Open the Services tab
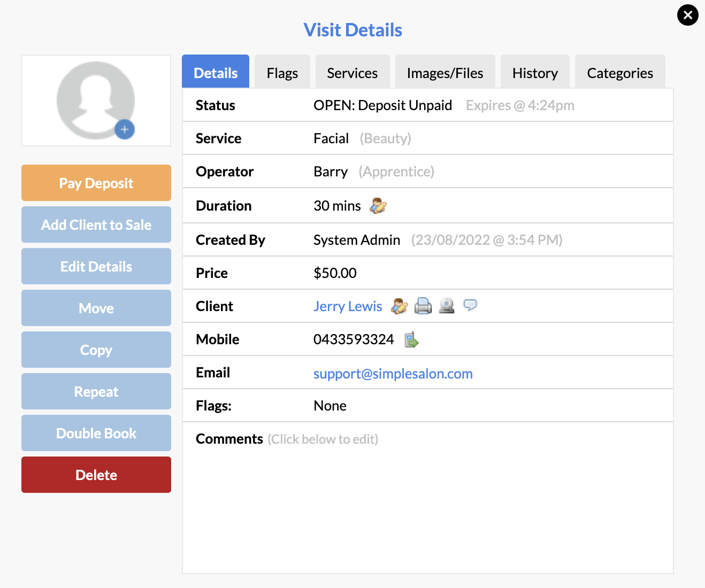 [352, 72]
